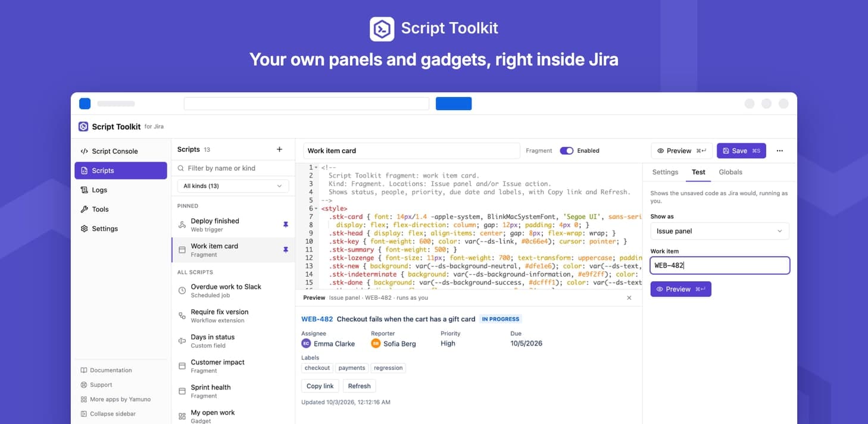Click the High priority value

448,343
